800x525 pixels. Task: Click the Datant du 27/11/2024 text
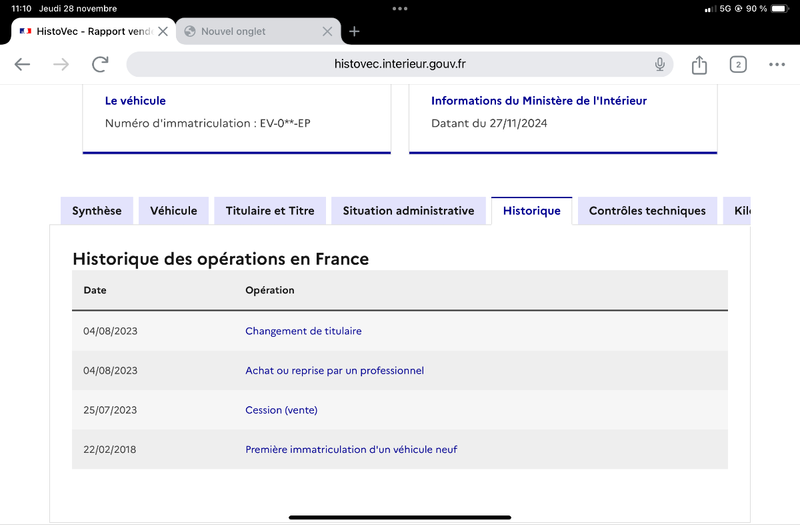click(489, 123)
